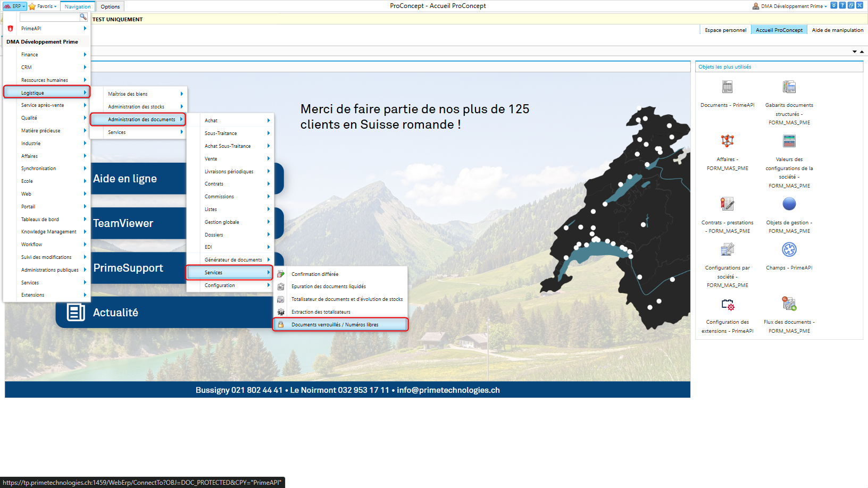
Task: Switch to the Options tab
Action: 110,7
